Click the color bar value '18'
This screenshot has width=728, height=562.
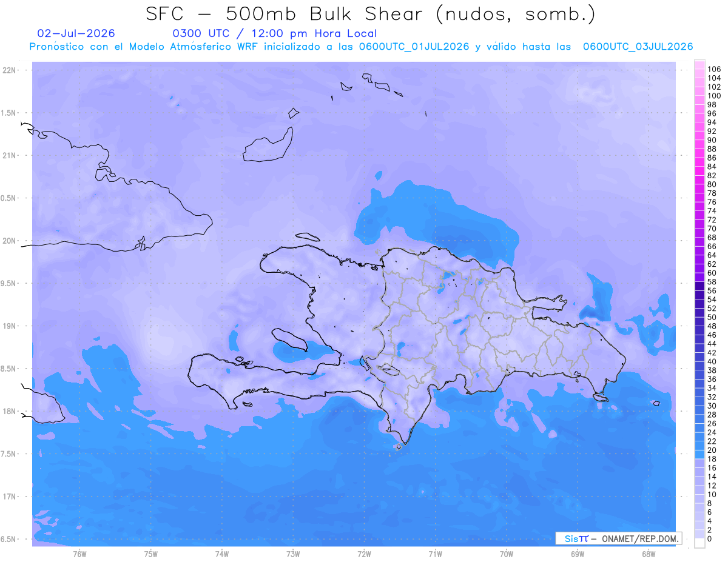click(x=712, y=459)
